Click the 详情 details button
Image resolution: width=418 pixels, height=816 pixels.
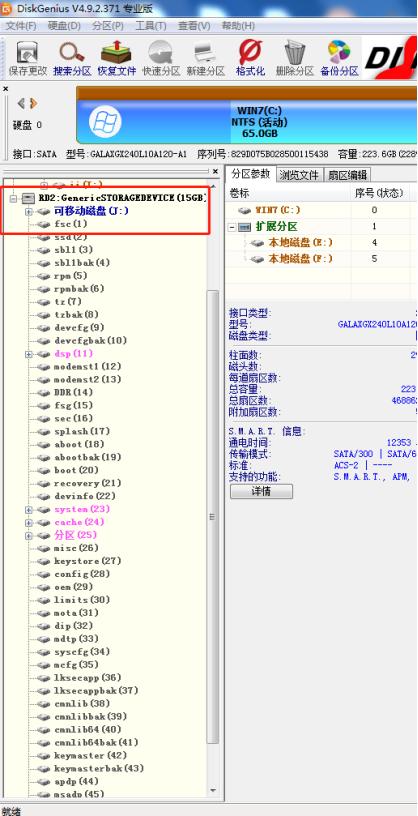click(261, 491)
